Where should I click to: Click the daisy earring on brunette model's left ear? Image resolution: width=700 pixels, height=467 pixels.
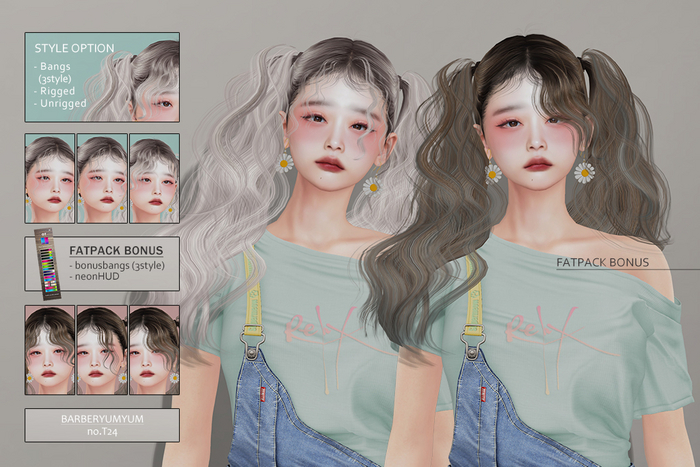click(x=493, y=172)
